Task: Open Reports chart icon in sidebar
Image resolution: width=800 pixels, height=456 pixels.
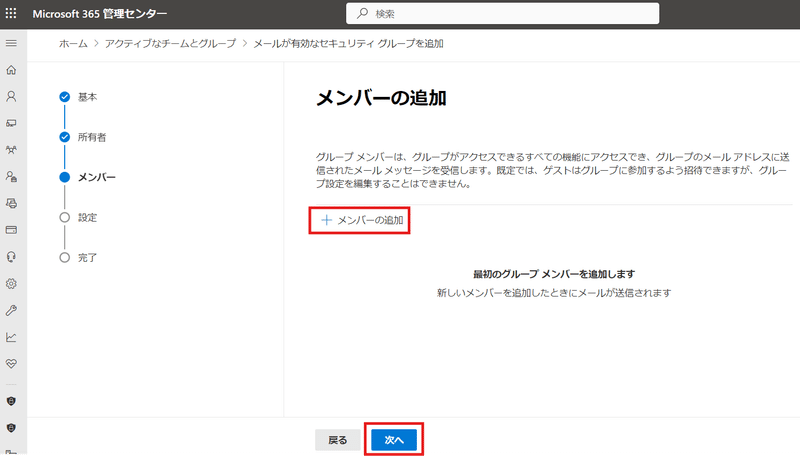Action: pos(11,337)
